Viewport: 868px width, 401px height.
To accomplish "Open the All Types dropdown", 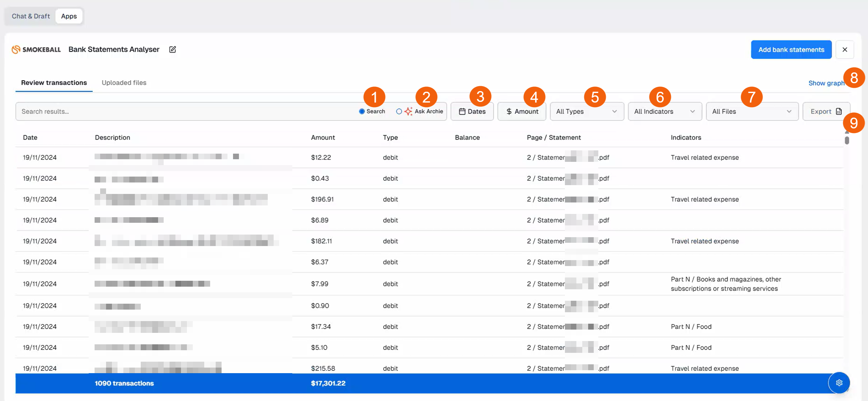I will tap(587, 111).
